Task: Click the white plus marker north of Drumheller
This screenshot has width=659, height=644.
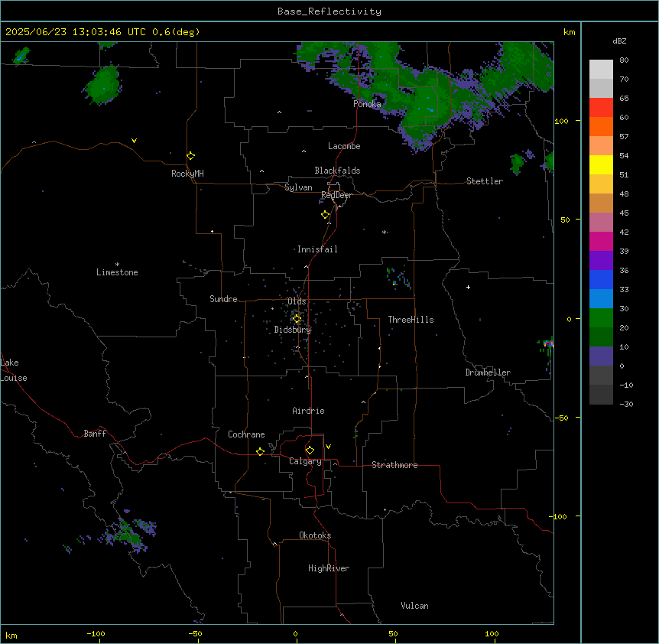Action: point(468,287)
